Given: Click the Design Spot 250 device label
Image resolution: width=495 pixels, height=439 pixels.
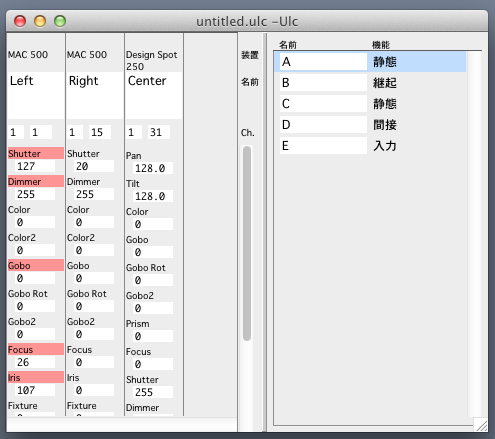Looking at the screenshot, I should 152,60.
